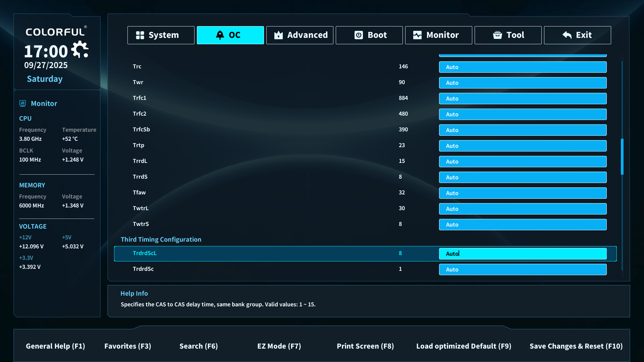Image resolution: width=644 pixels, height=362 pixels.
Task: Click the TrfcSb current value 390
Action: tap(403, 129)
